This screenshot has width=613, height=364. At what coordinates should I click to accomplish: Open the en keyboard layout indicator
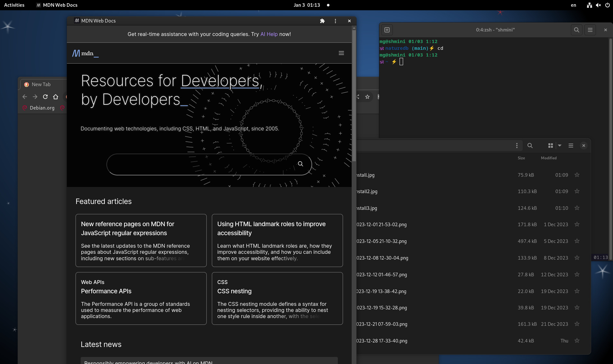coord(573,5)
